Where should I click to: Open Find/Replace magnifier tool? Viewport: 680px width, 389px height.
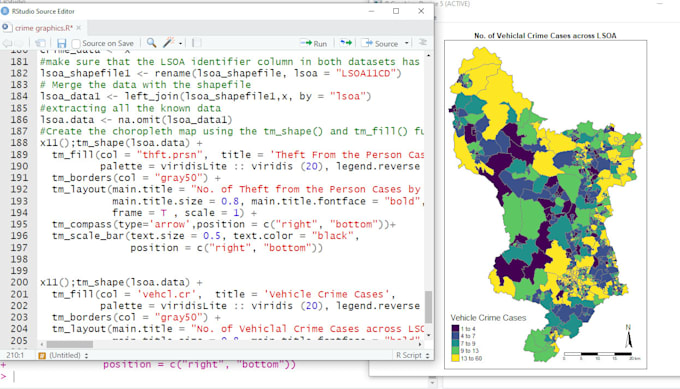[x=151, y=42]
